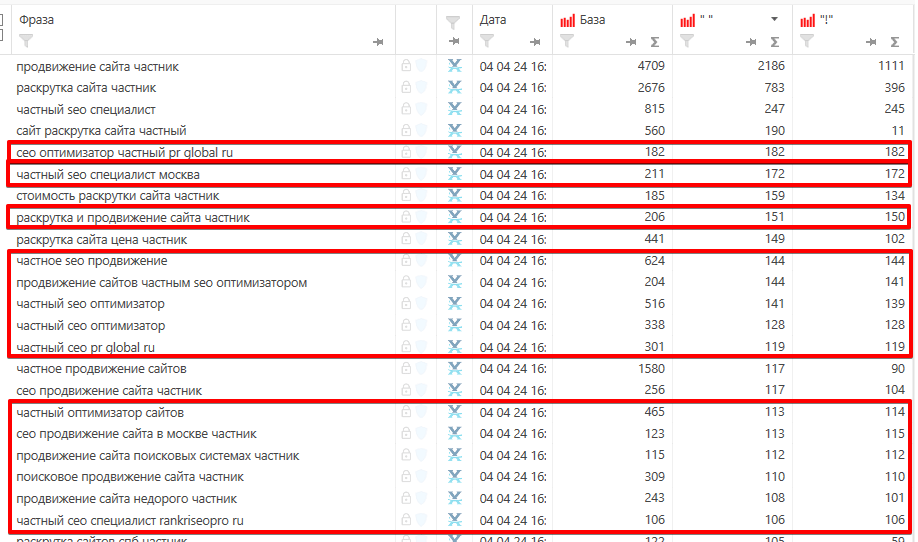
Task: Select phrase "сео продвижение сайта в москве частник"
Action: 136,434
